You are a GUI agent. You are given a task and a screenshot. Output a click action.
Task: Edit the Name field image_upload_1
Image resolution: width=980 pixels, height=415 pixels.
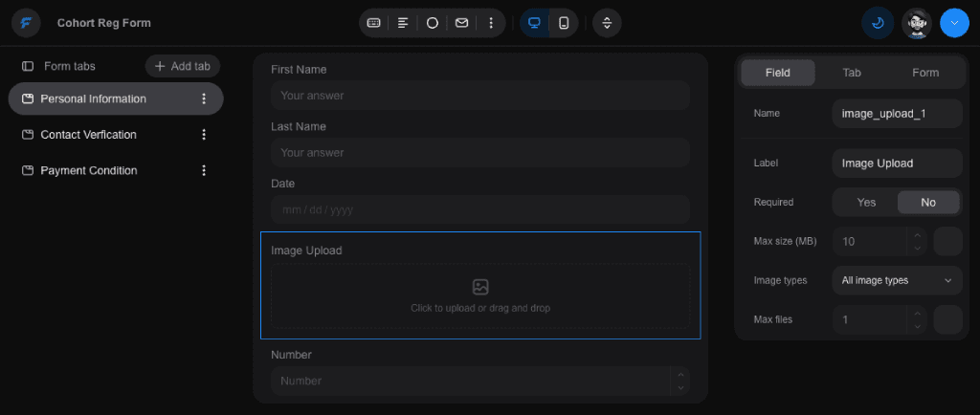(897, 114)
